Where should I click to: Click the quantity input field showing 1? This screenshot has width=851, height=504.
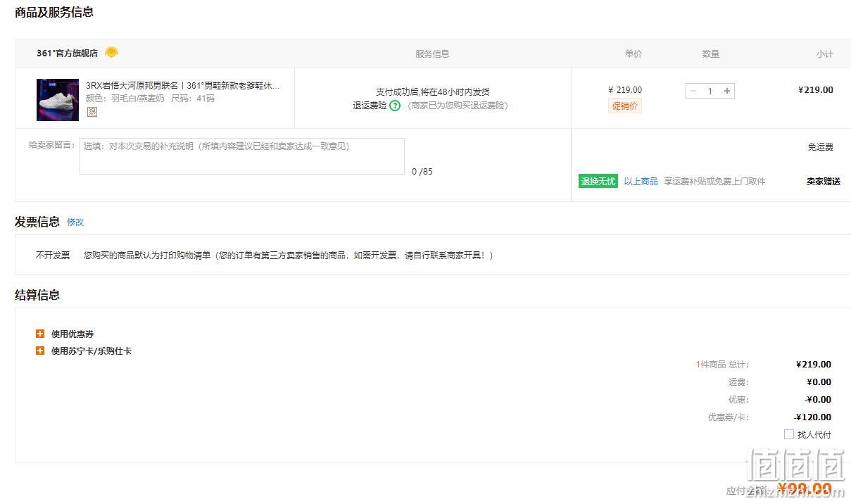(x=710, y=91)
